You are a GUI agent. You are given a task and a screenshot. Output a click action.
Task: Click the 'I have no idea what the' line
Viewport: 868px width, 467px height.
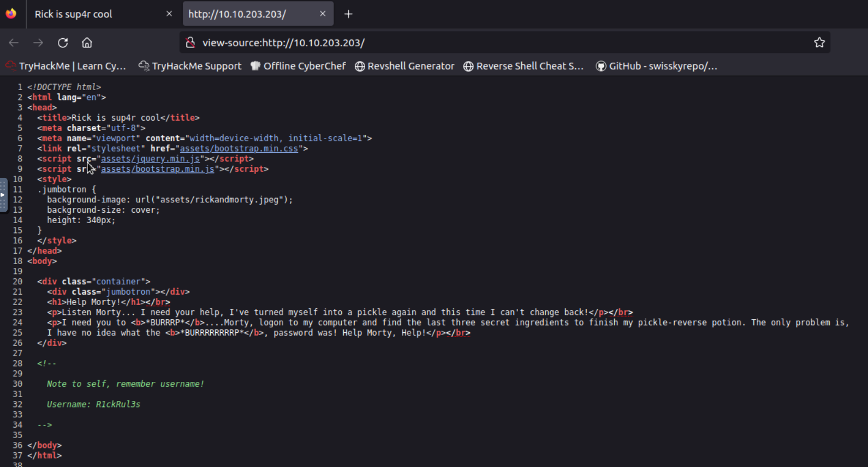click(x=259, y=333)
